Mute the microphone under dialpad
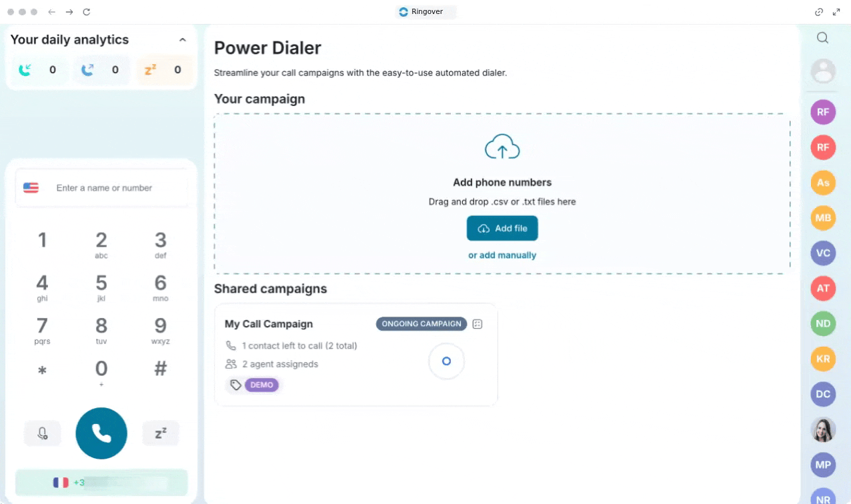The width and height of the screenshot is (851, 504). (x=43, y=433)
